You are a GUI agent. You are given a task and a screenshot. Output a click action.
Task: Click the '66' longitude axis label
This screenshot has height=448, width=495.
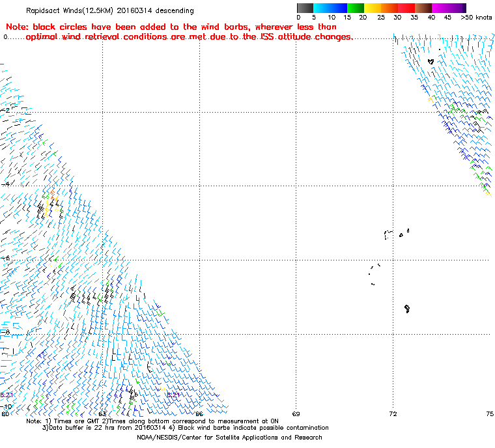tap(199, 414)
